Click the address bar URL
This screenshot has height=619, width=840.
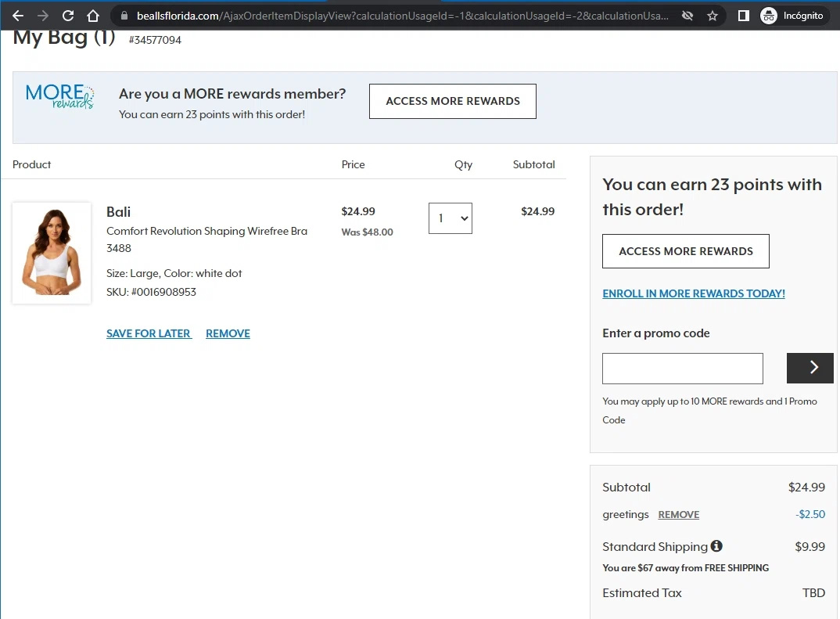pos(391,16)
